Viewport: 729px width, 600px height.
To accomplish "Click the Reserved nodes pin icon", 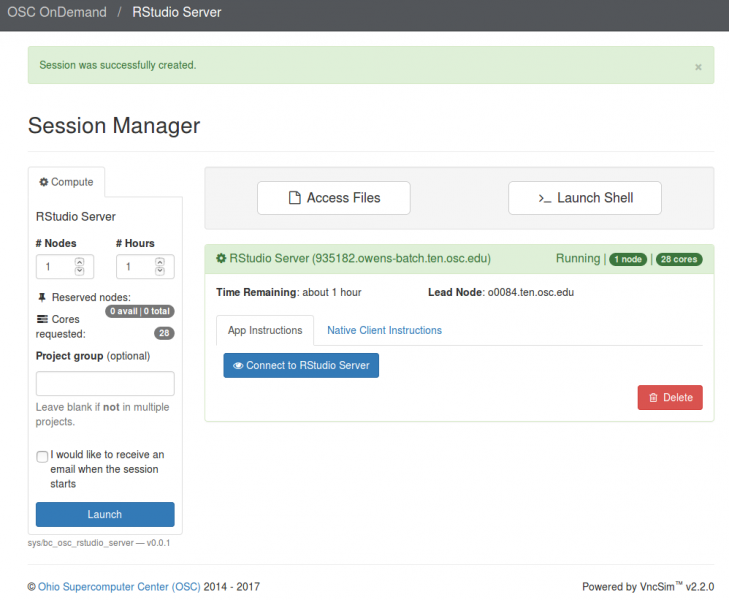I will click(x=42, y=297).
